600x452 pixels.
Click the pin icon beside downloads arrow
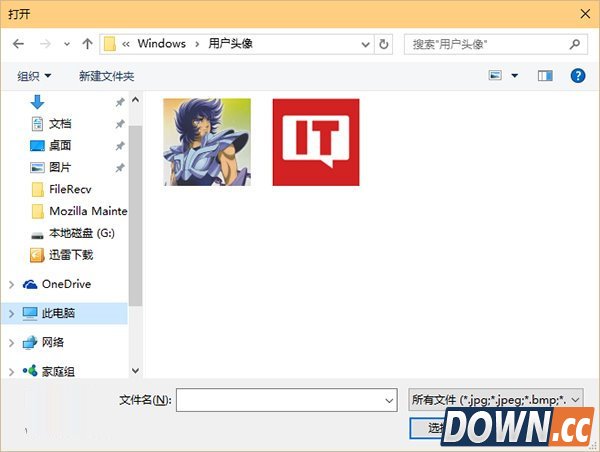click(x=120, y=102)
